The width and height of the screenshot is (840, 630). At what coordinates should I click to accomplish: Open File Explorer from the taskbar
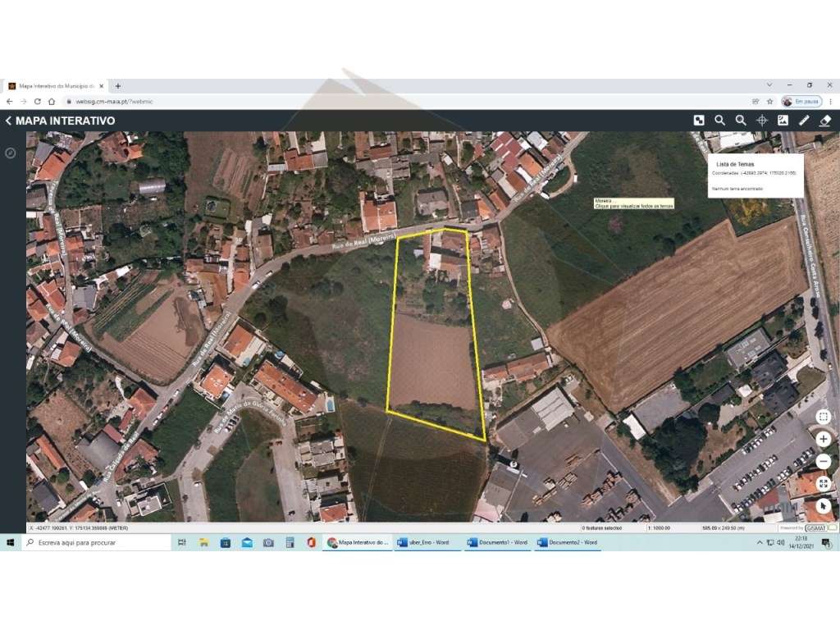click(x=203, y=543)
